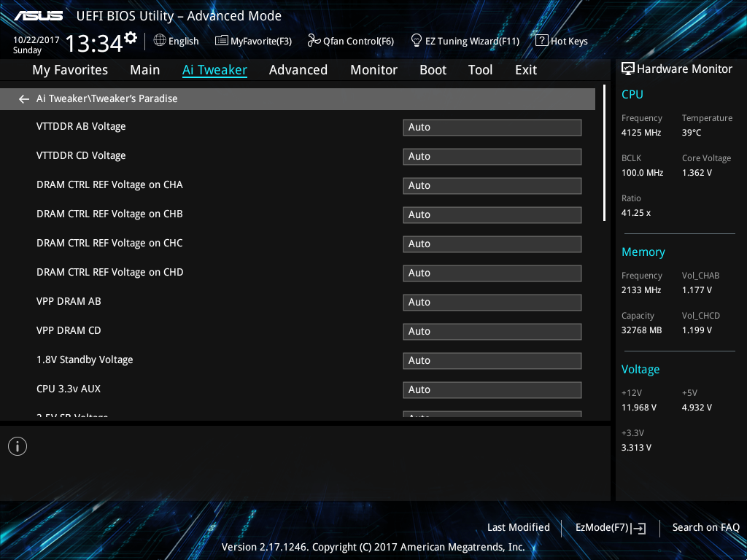Select the Exit tab
747x560 pixels.
coord(526,70)
